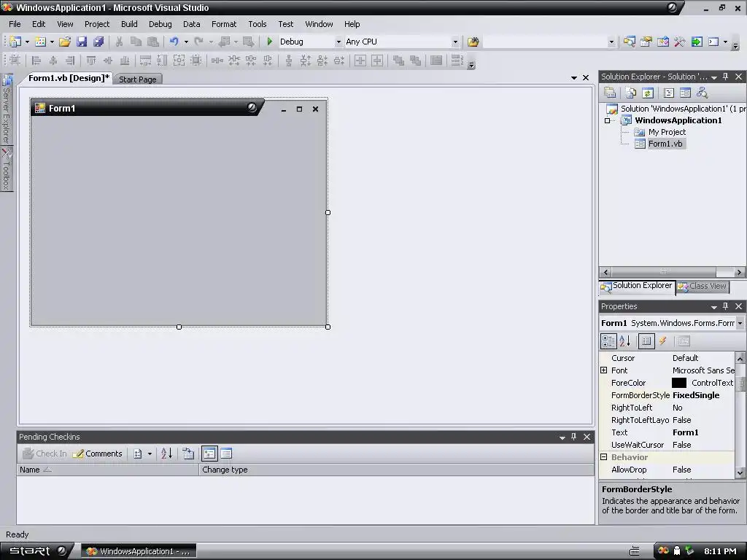The height and width of the screenshot is (560, 747).
Task: Click the Open File folder icon
Action: pyautogui.click(x=65, y=42)
